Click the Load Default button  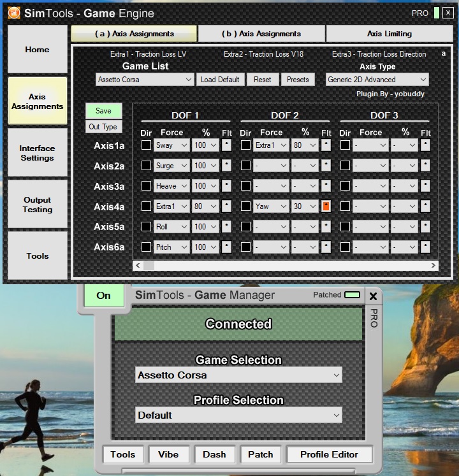pyautogui.click(x=220, y=80)
